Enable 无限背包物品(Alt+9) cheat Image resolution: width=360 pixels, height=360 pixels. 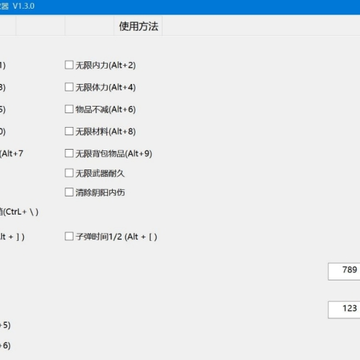point(69,153)
